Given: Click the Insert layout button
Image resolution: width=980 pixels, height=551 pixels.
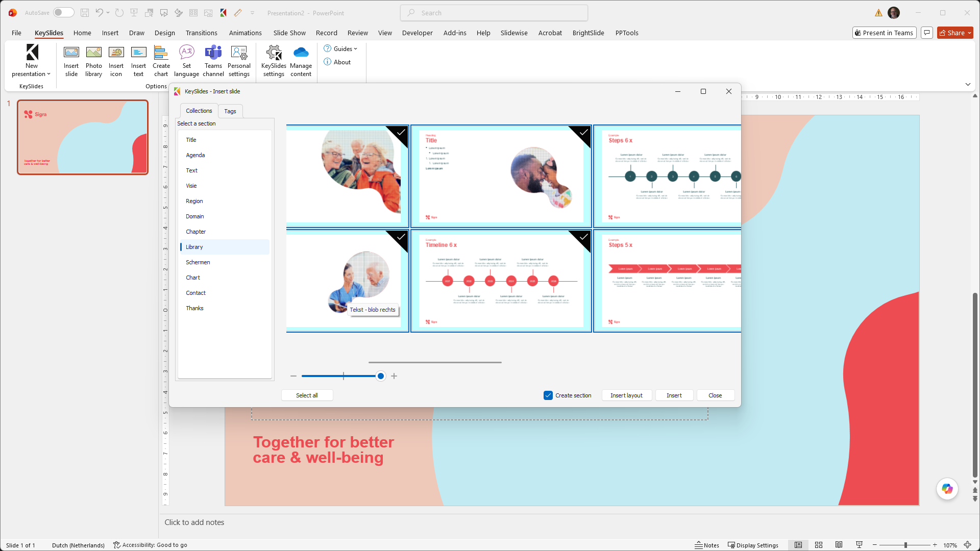Looking at the screenshot, I should click(626, 395).
